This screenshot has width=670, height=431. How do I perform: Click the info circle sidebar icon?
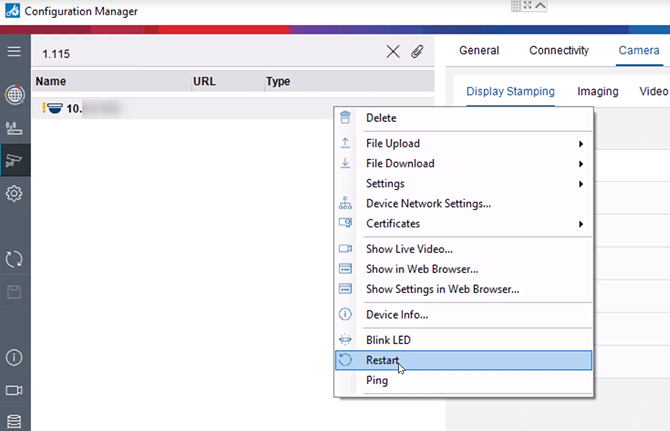[14, 357]
